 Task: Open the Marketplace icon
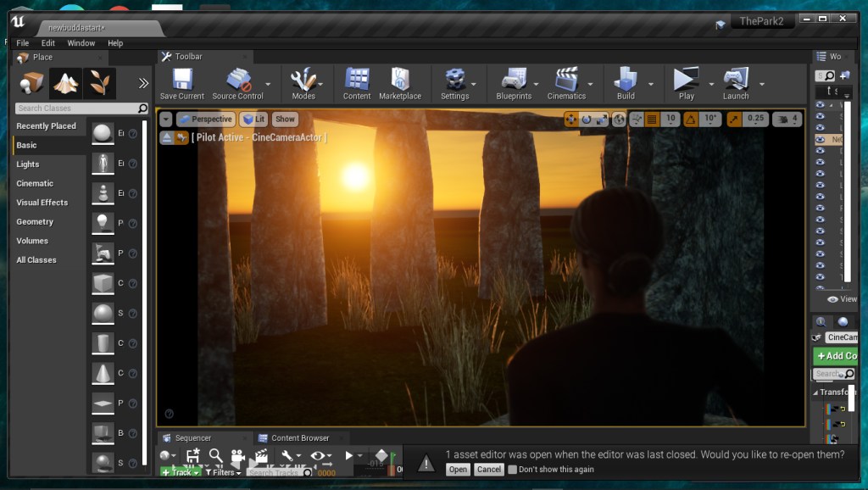coord(400,81)
